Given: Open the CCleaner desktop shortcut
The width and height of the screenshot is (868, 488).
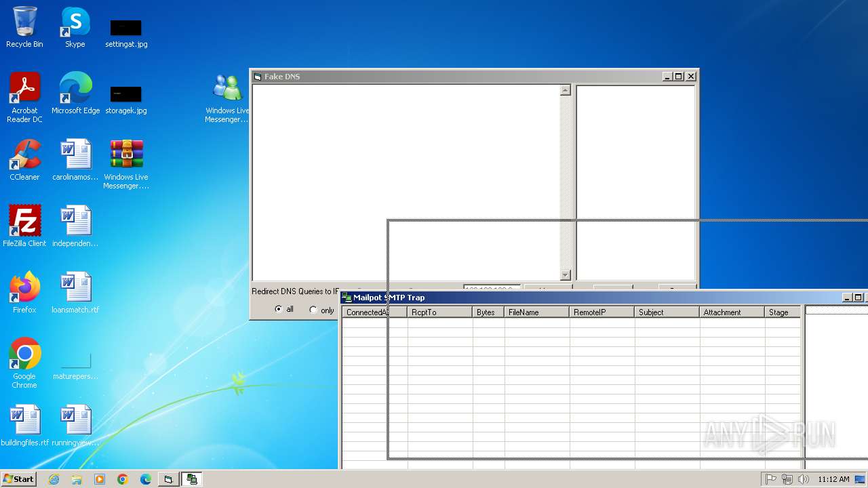Looking at the screenshot, I should [24, 160].
